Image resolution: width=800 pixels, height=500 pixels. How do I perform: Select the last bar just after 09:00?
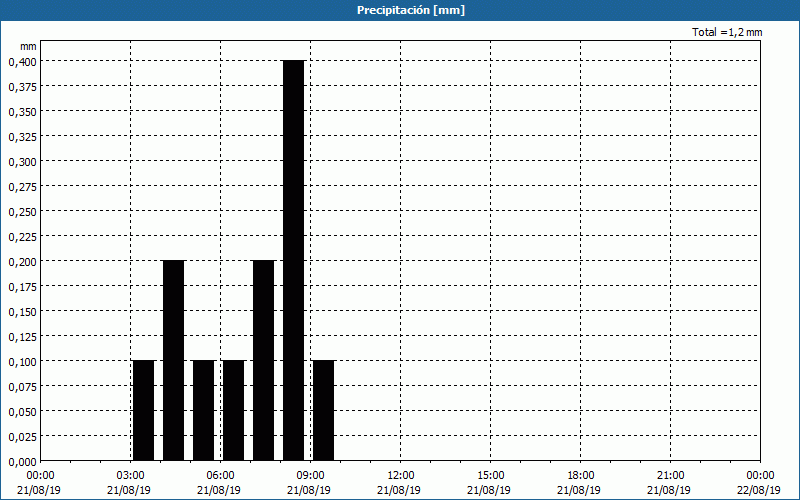[323, 410]
